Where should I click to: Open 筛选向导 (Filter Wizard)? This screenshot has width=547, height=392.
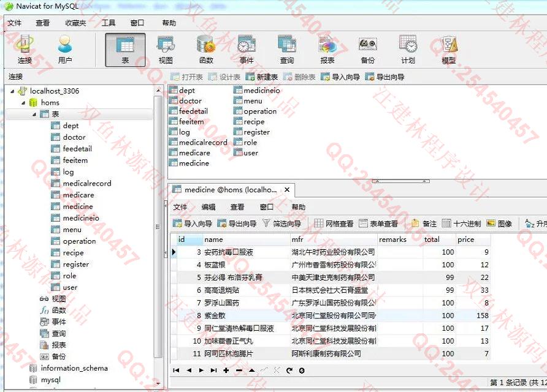(x=281, y=224)
